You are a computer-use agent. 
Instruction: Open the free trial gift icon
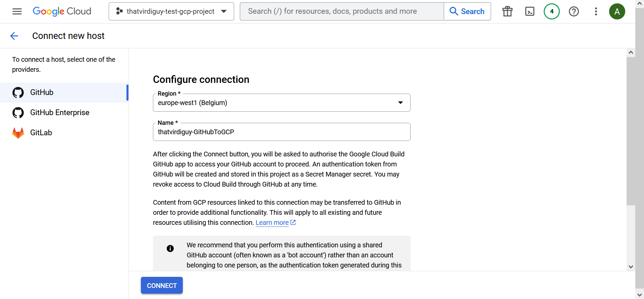pyautogui.click(x=507, y=11)
